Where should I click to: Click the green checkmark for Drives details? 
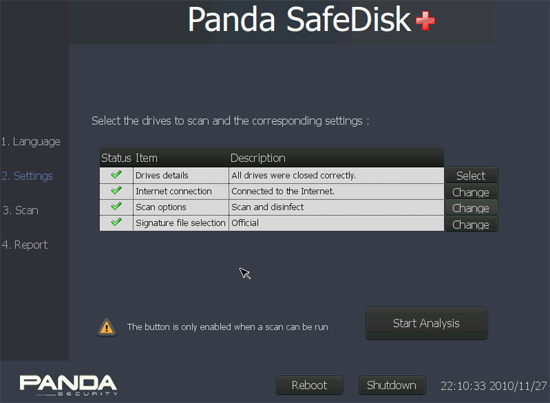(116, 174)
